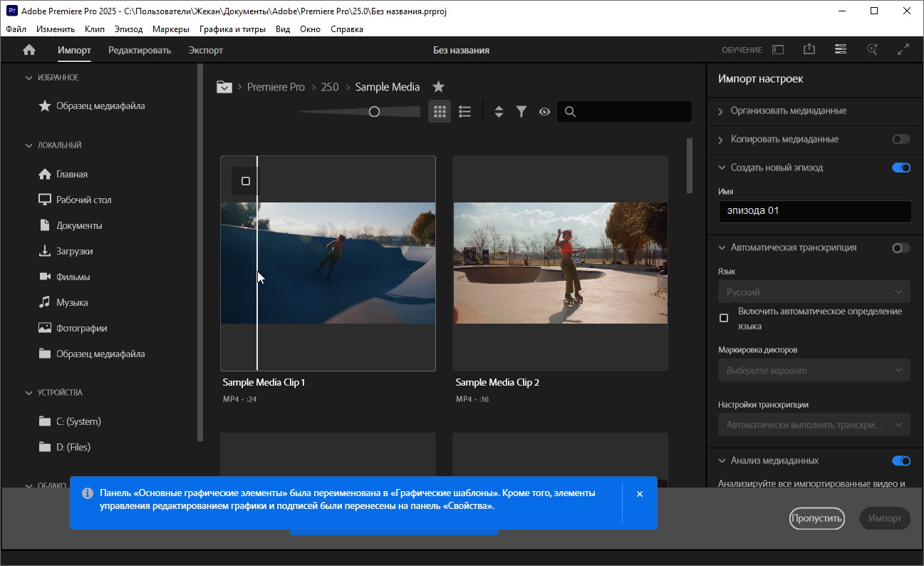Check Включить автоматическое определение языка
The height and width of the screenshot is (566, 924).
724,318
